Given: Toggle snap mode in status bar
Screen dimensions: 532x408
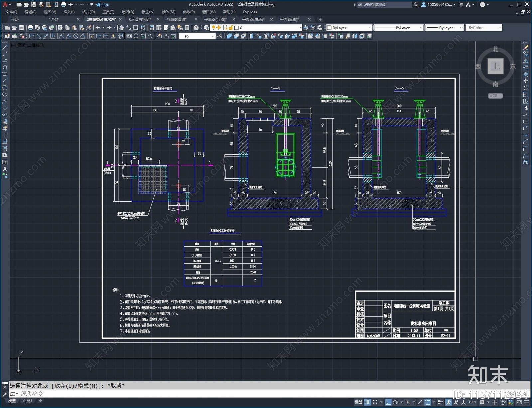Looking at the screenshot, I should [x=375, y=402].
